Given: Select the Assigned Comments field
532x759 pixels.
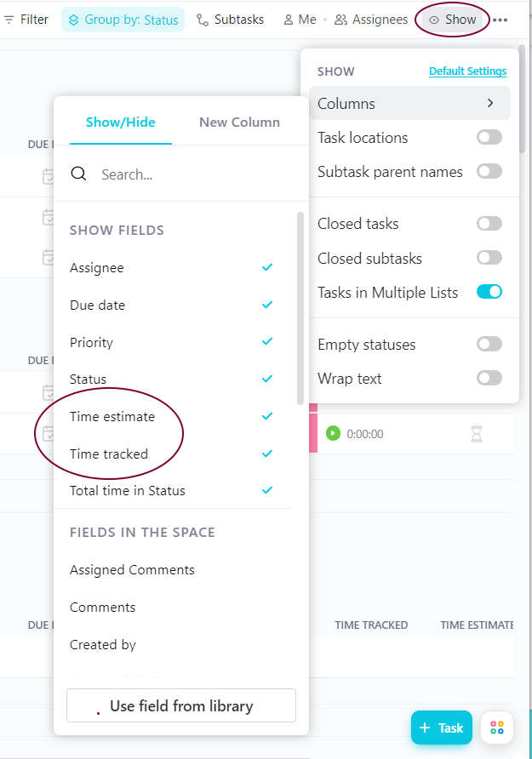Looking at the screenshot, I should 132,570.
